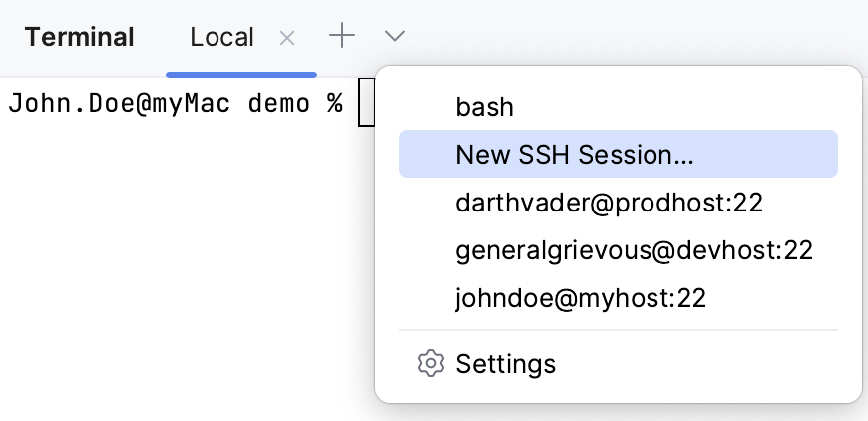The image size is (868, 421).
Task: Connect to generalgrievous@devhost:22
Action: (x=634, y=250)
